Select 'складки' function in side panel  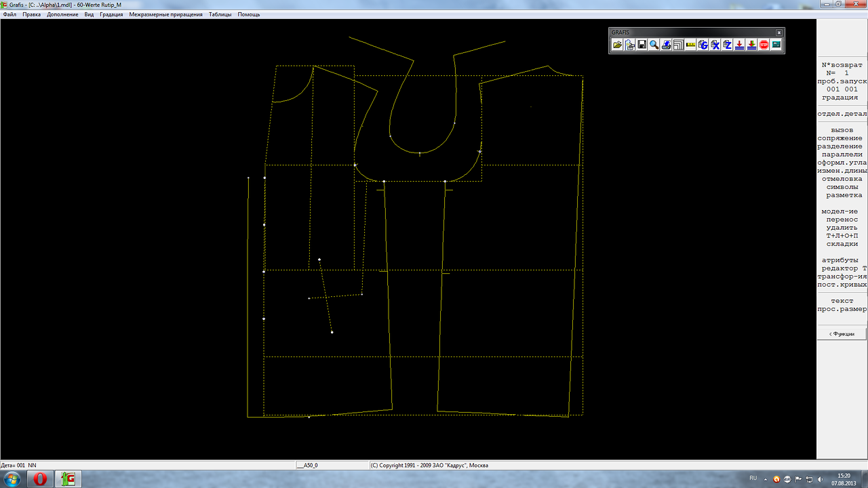[842, 244]
